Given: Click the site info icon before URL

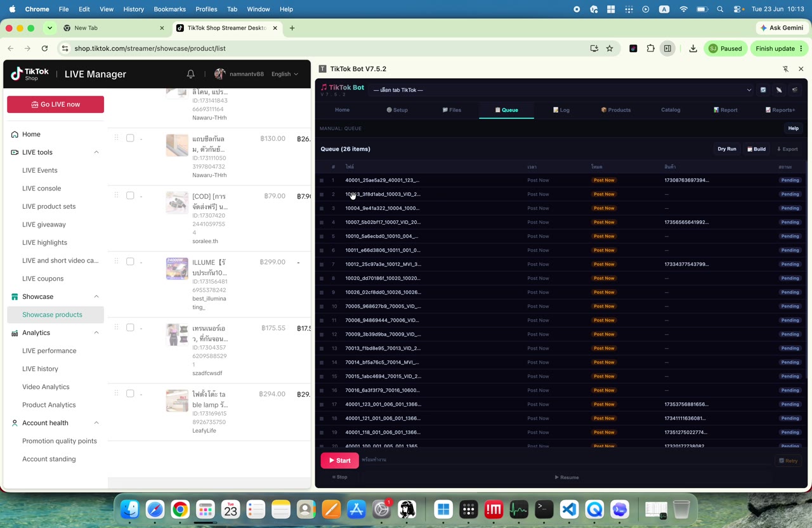Looking at the screenshot, I should [x=65, y=48].
